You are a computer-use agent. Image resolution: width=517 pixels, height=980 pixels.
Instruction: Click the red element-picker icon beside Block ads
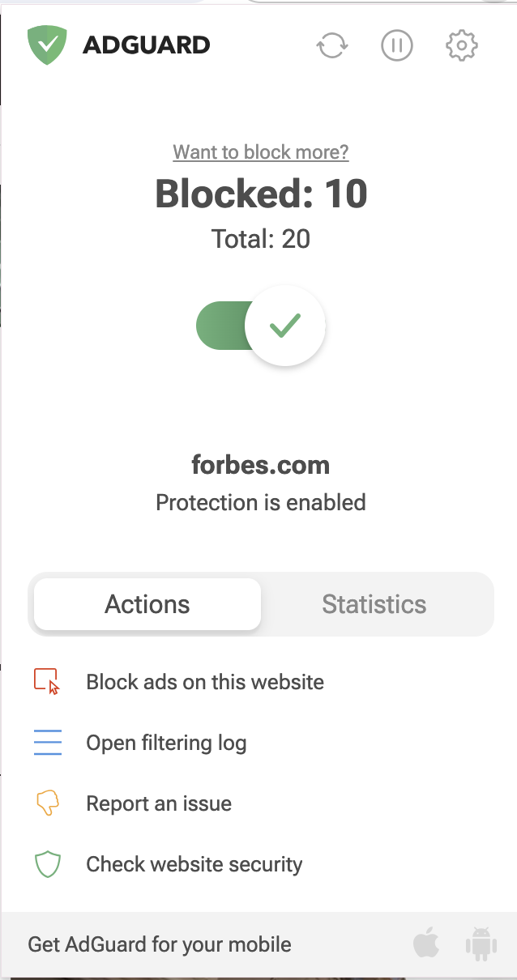click(48, 682)
